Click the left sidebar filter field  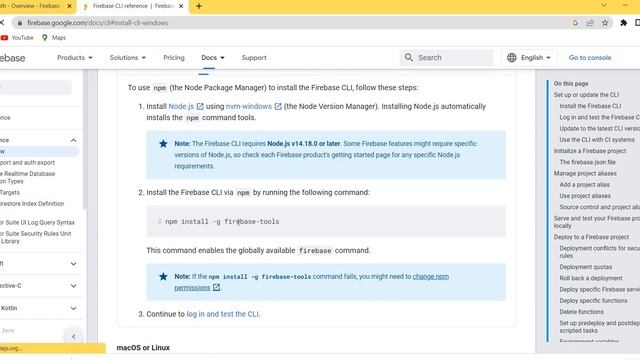[x=36, y=87]
